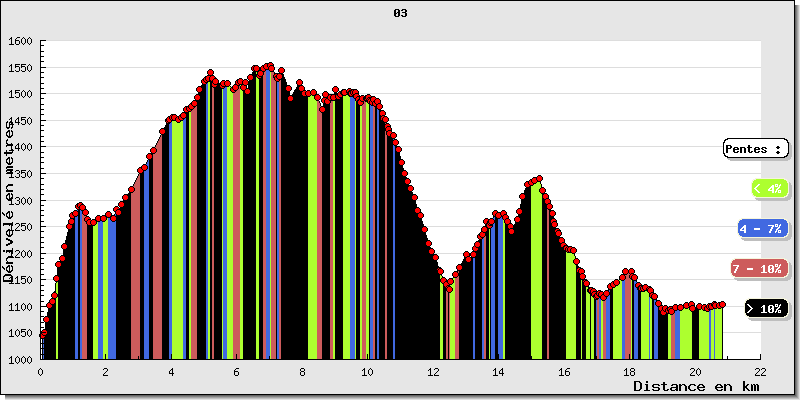Click the 4 tick label on the distance axis
800x400 pixels.
click(x=171, y=372)
